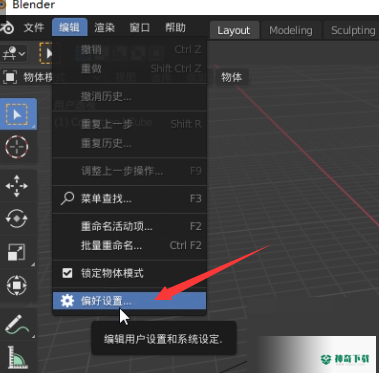The height and width of the screenshot is (373, 379).
Task: Choose 批量重命名... entry
Action: point(130,246)
